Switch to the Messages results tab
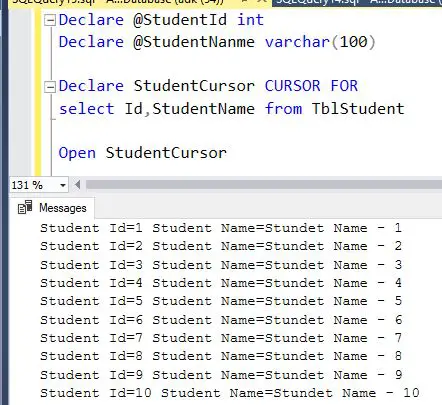442x405 pixels. [x=52, y=208]
